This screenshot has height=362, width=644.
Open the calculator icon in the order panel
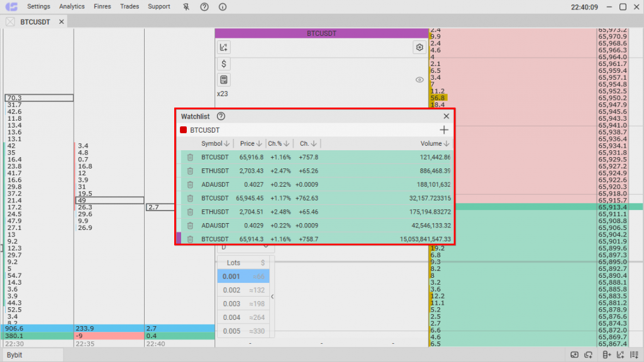coord(224,80)
